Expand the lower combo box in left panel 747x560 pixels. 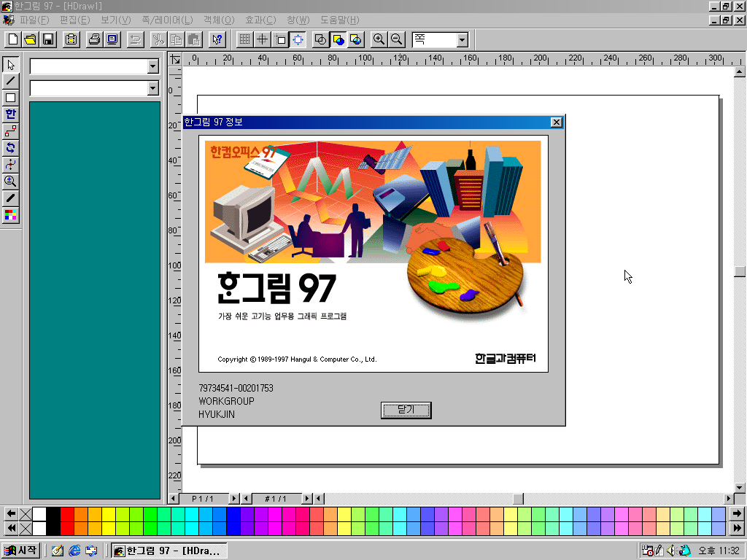[152, 88]
